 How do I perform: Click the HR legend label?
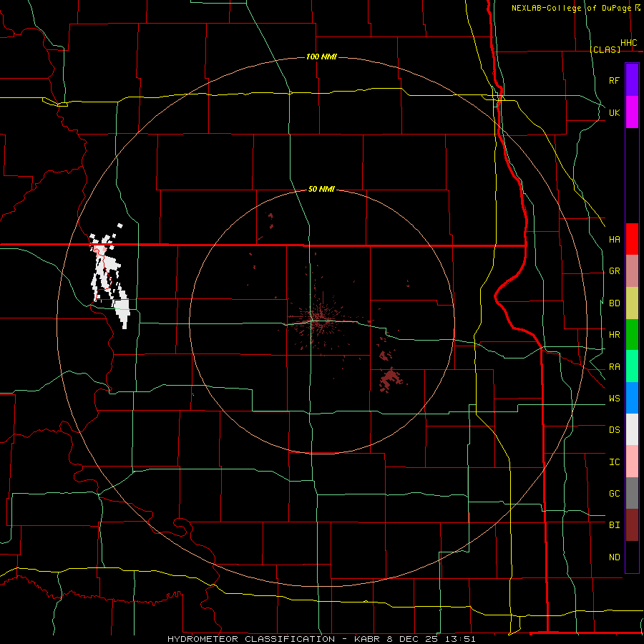point(614,335)
